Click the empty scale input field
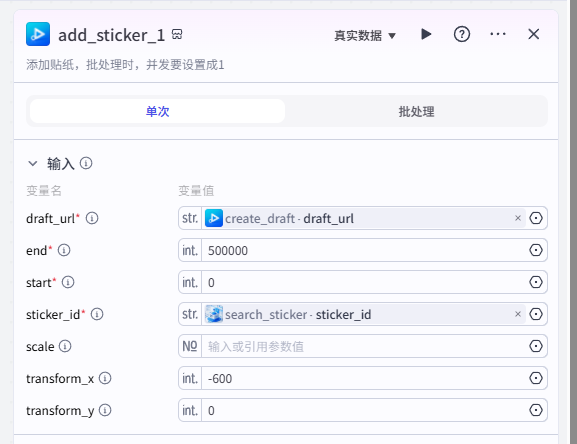Viewport: 577px width, 444px height. point(364,347)
